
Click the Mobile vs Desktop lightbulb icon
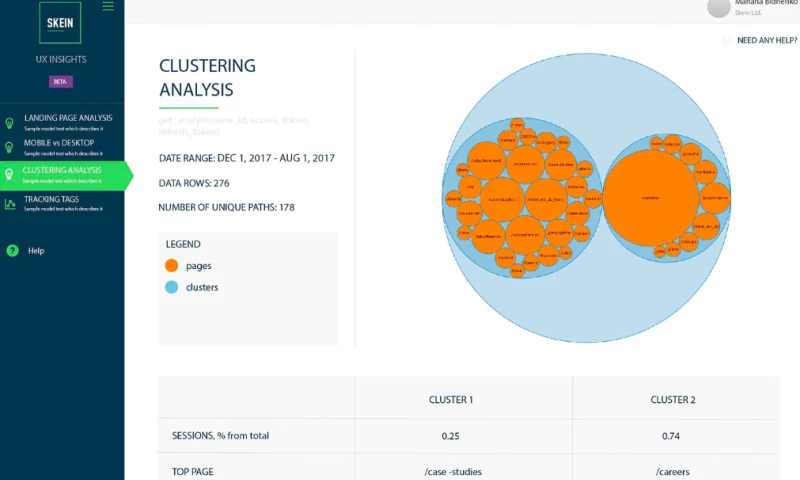10,148
